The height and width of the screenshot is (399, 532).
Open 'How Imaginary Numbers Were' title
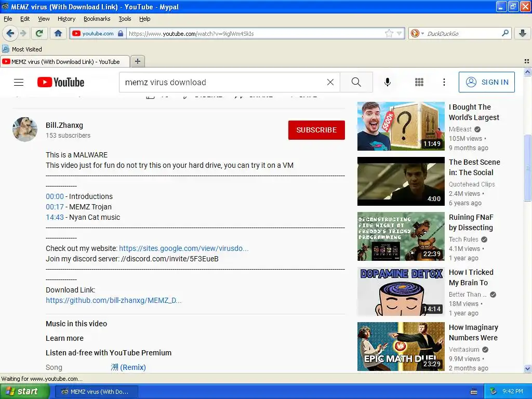point(473,332)
